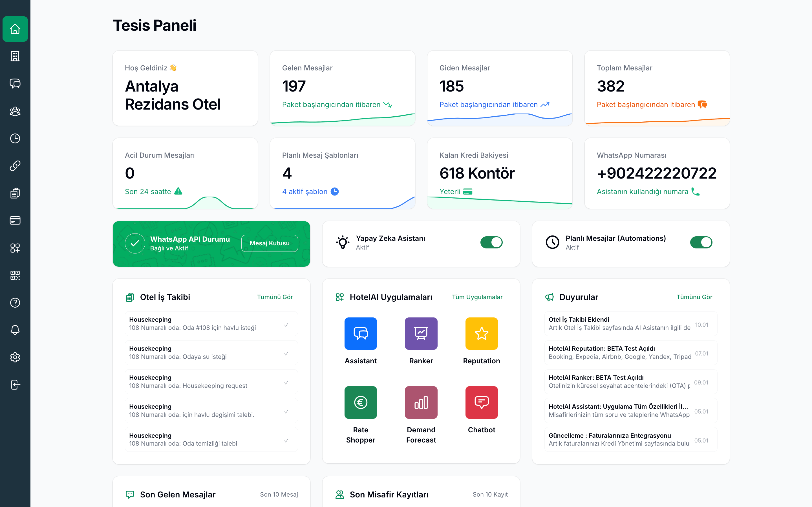Open the Ranker app icon

click(x=421, y=333)
